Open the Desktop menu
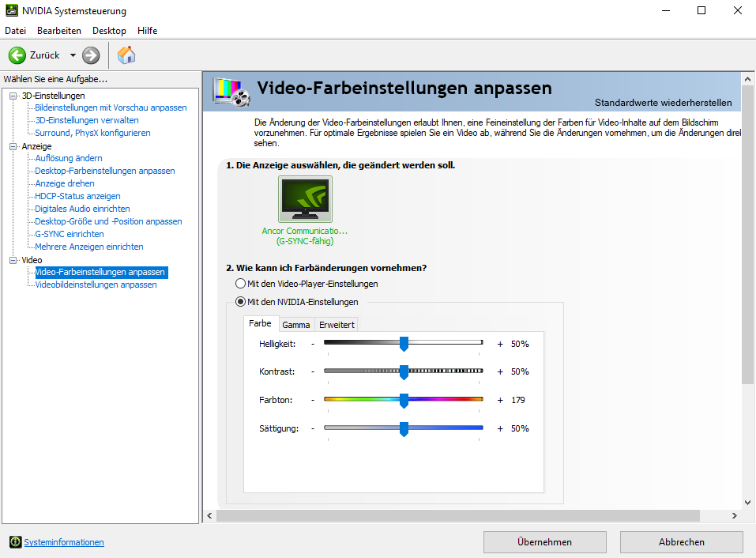Image resolution: width=756 pixels, height=558 pixels. pos(110,30)
